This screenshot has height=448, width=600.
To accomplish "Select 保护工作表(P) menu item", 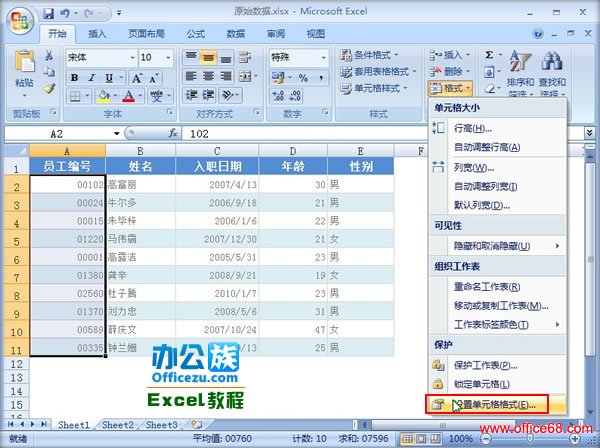I will pos(497,365).
